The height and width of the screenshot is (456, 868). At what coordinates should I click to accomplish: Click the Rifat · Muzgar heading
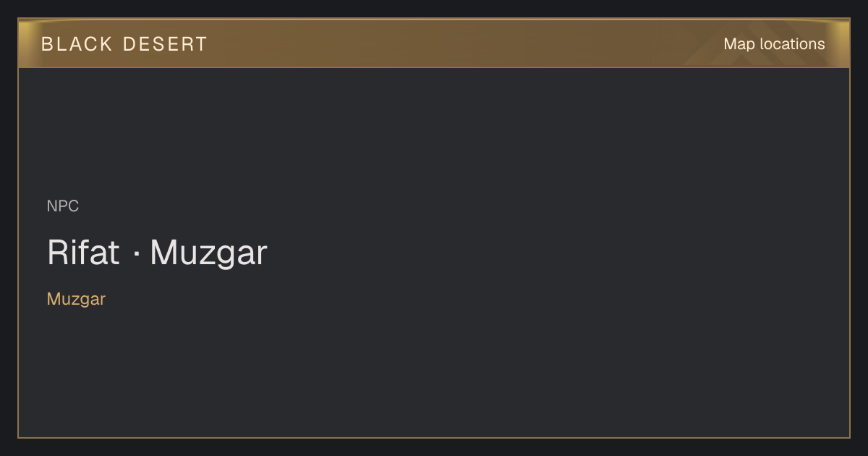(157, 253)
